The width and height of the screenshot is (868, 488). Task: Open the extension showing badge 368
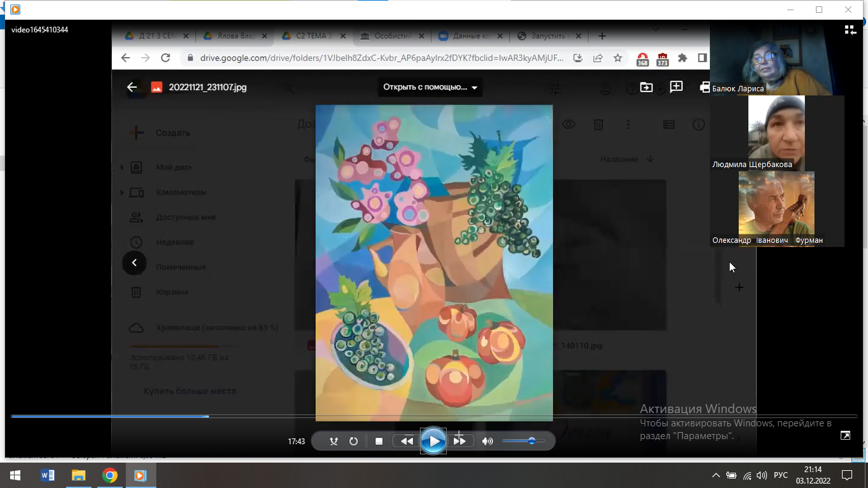642,58
